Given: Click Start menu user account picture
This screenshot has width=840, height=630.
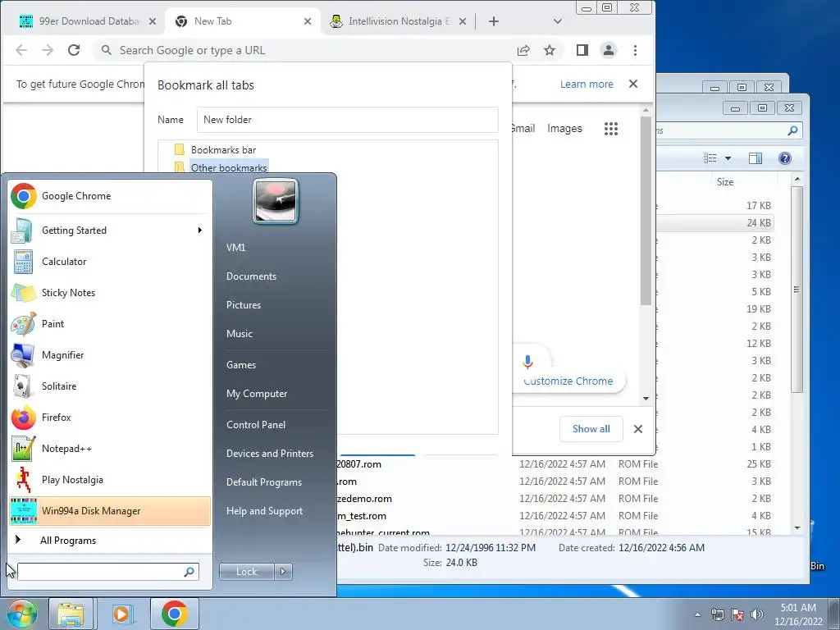Looking at the screenshot, I should click(x=276, y=201).
